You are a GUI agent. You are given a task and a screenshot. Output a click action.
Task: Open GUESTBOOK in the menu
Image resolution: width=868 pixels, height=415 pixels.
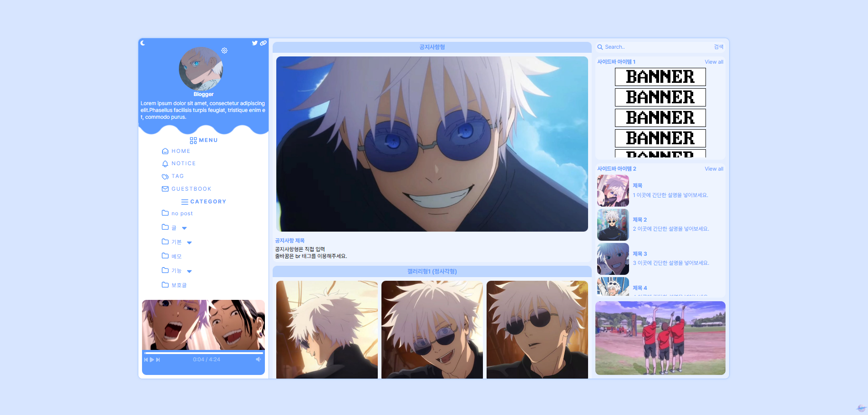point(191,189)
